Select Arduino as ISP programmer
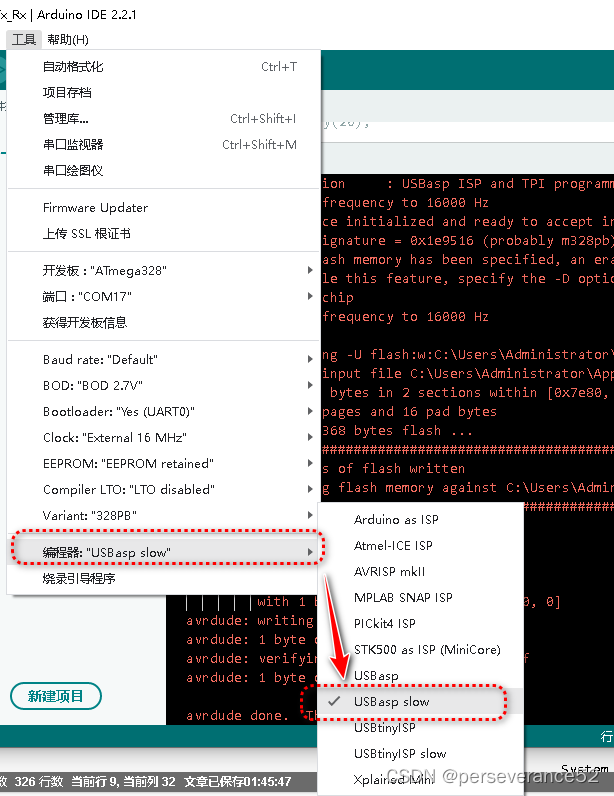This screenshot has width=614, height=796. 421,519
